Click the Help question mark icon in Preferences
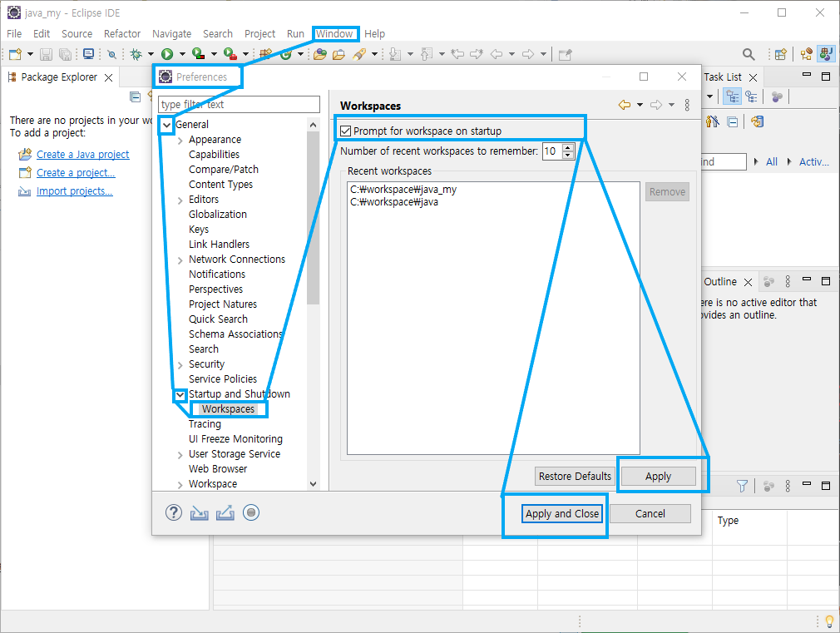 tap(174, 513)
